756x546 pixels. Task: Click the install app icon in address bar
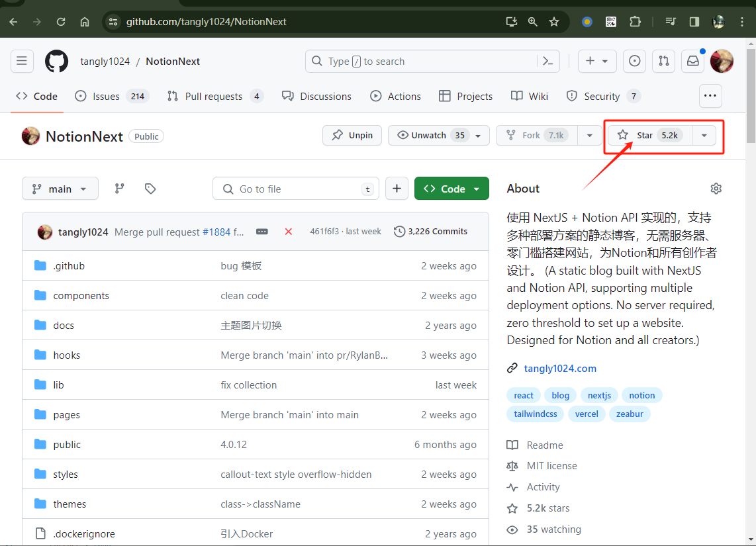pos(512,22)
